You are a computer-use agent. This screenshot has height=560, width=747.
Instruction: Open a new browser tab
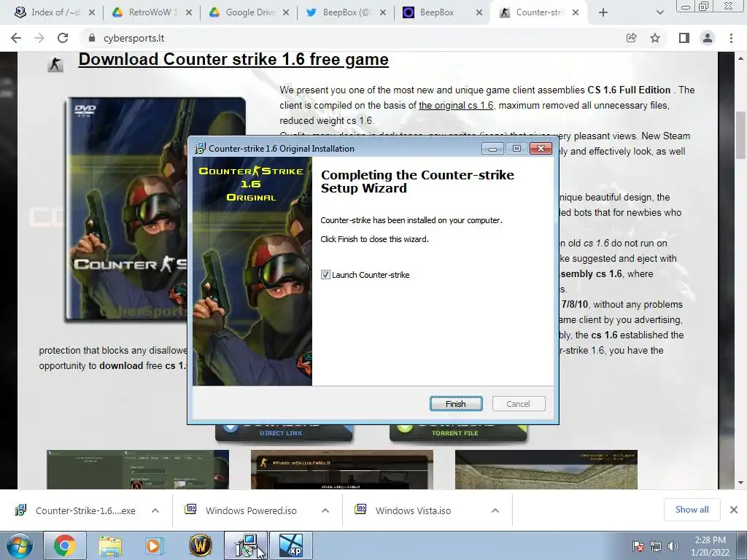click(603, 12)
